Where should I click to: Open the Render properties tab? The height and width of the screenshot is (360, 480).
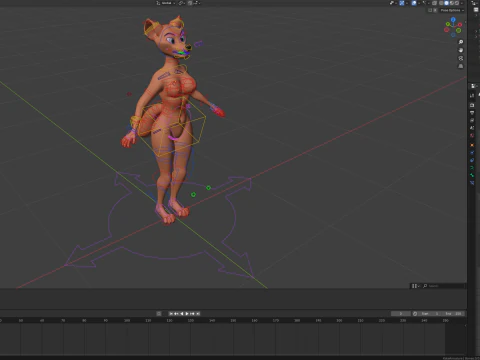tap(472, 105)
